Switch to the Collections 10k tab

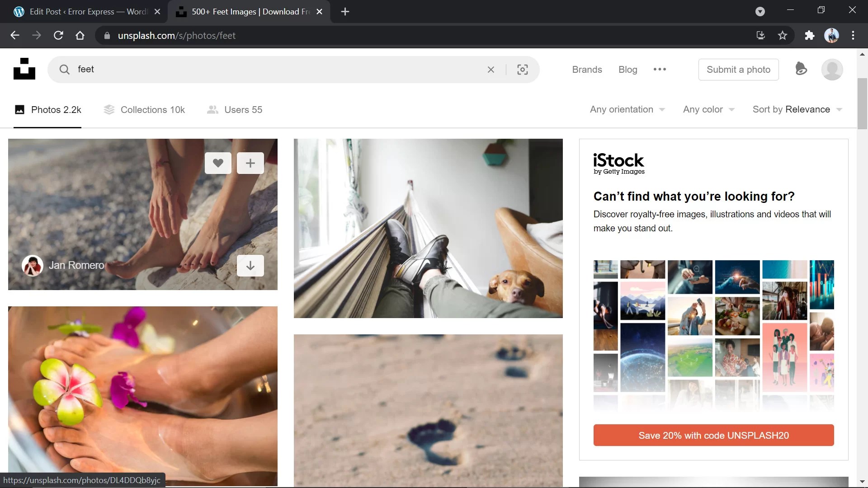coord(152,109)
